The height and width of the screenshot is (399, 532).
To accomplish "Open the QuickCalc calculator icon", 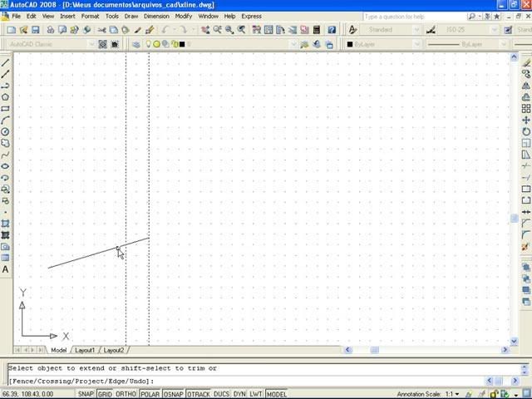I will point(316,30).
